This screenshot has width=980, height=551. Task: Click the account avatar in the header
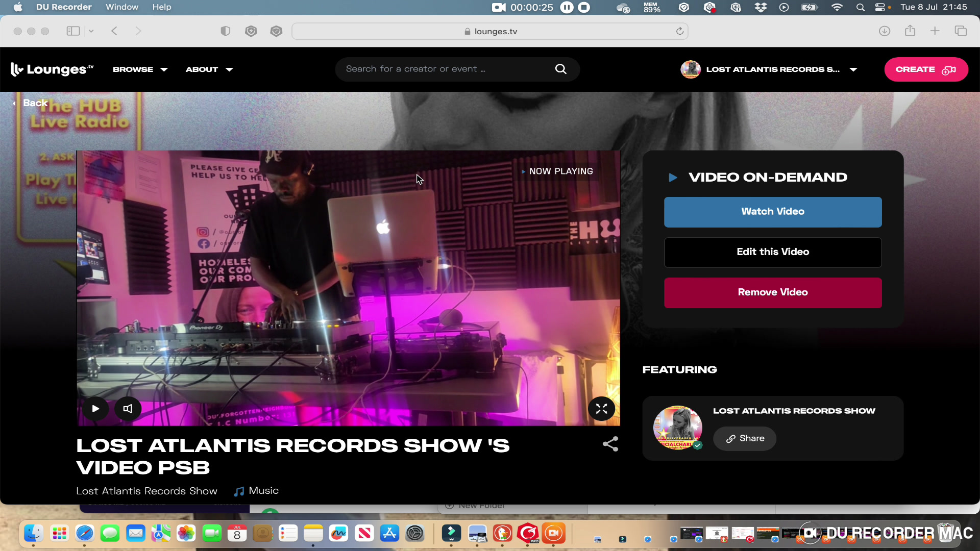691,69
